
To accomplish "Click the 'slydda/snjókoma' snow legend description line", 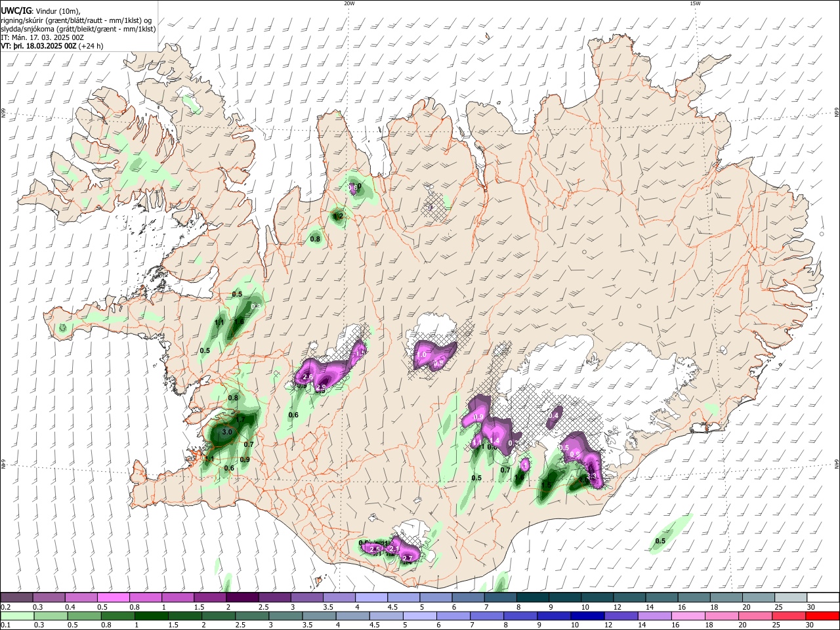I will click(79, 29).
